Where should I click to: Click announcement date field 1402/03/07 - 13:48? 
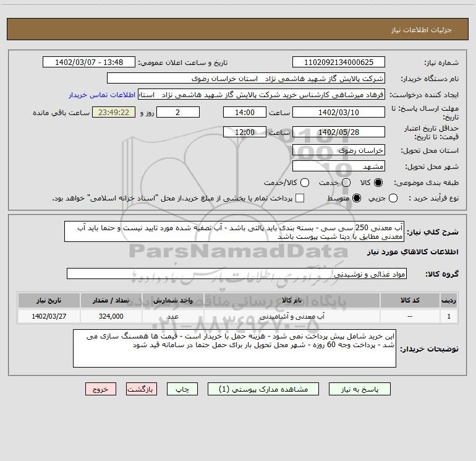[x=89, y=62]
